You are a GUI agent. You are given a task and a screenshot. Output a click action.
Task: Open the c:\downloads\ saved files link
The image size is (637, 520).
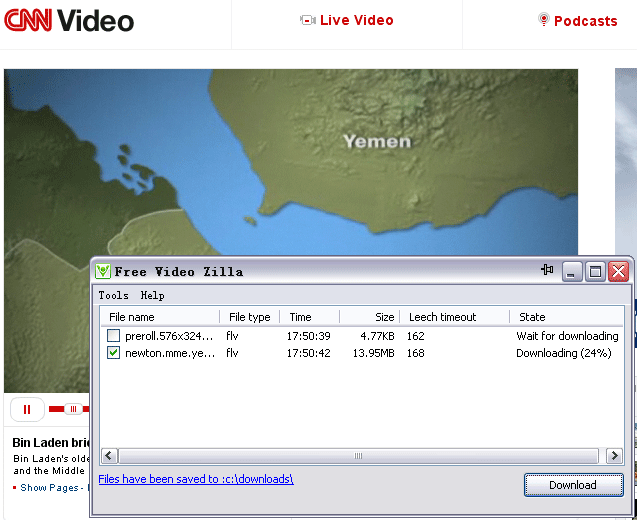pos(196,479)
